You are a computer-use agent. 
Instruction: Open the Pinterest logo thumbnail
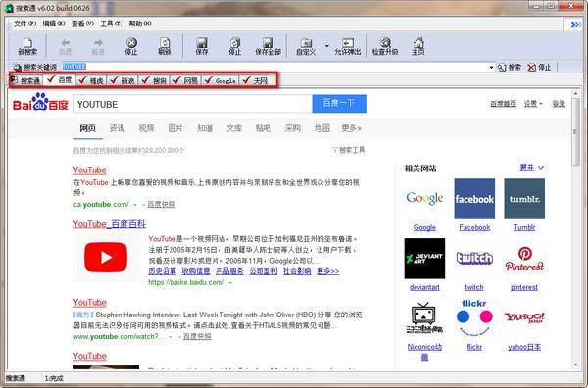click(x=524, y=259)
